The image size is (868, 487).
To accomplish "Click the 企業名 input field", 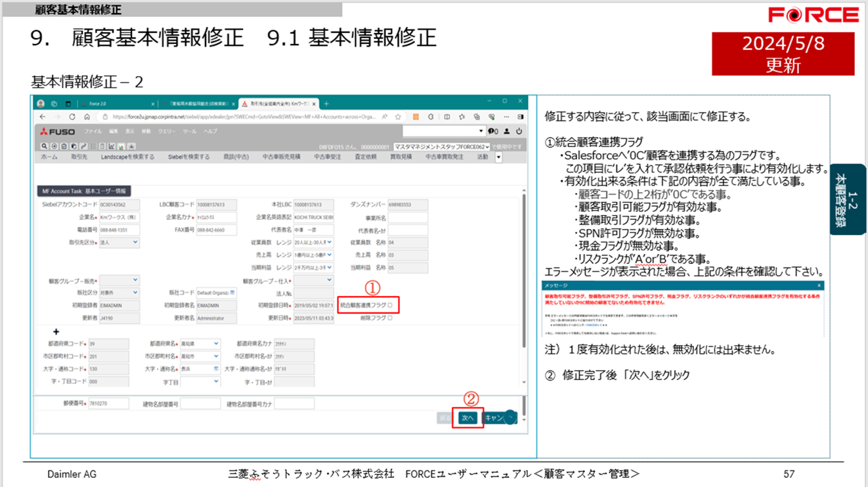I will (118, 217).
